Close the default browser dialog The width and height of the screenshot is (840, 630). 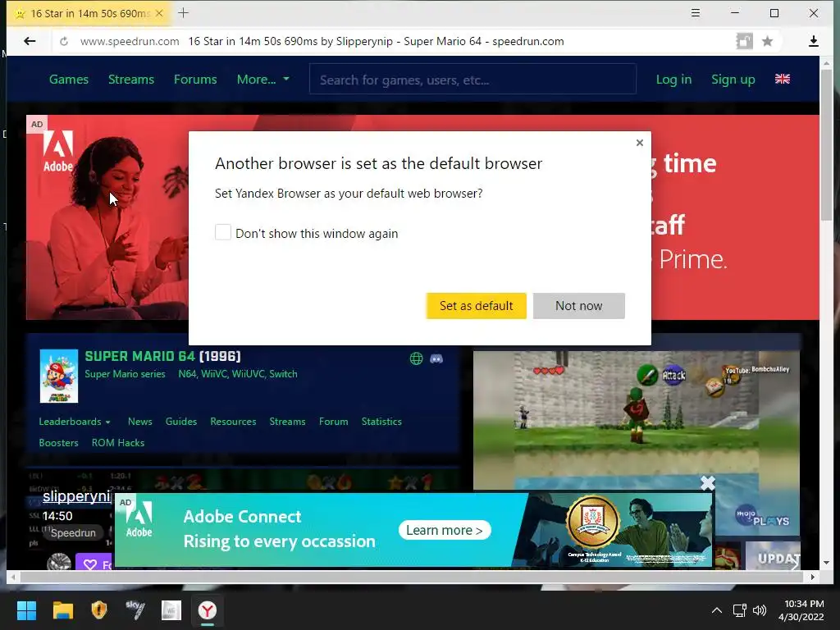point(639,143)
